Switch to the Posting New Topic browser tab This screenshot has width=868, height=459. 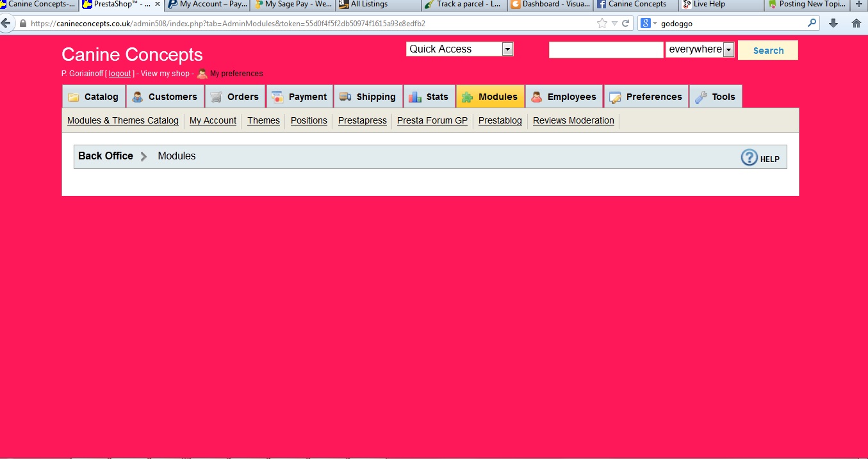tap(807, 4)
